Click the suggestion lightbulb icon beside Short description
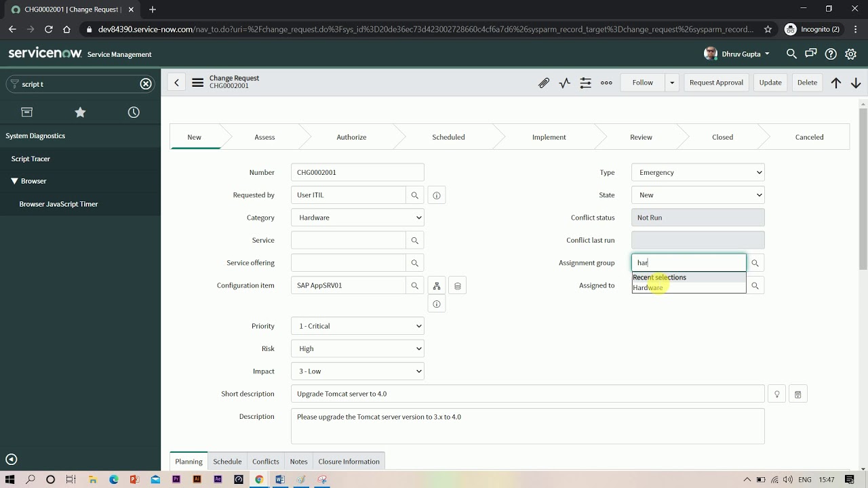Screen dimensions: 868x488 (776, 394)
